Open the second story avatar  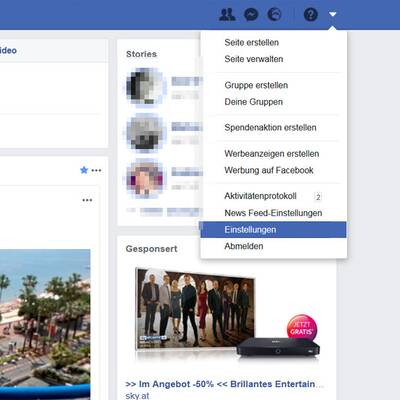point(145,133)
